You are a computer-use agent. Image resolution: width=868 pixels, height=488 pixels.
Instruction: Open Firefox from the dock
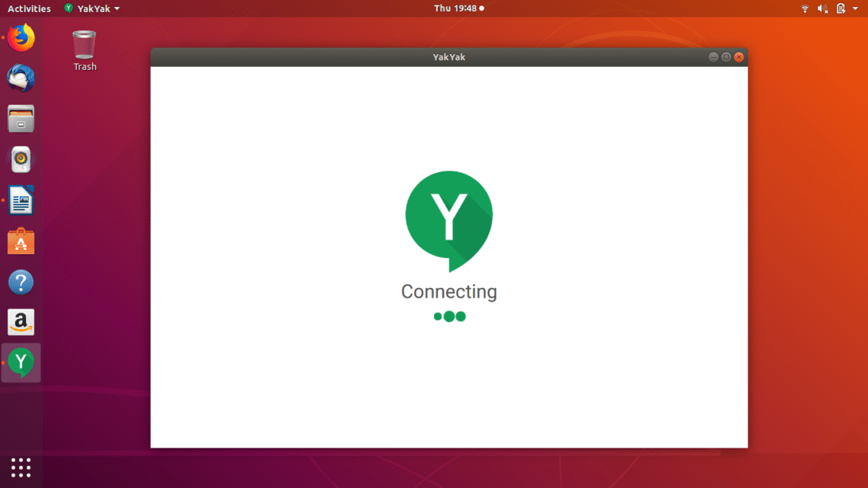[21, 37]
